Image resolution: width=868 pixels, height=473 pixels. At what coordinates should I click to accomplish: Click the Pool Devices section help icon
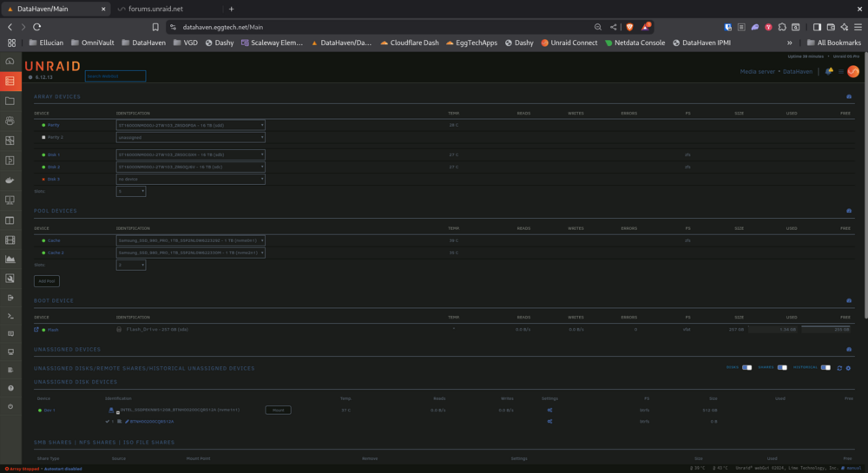pos(849,211)
